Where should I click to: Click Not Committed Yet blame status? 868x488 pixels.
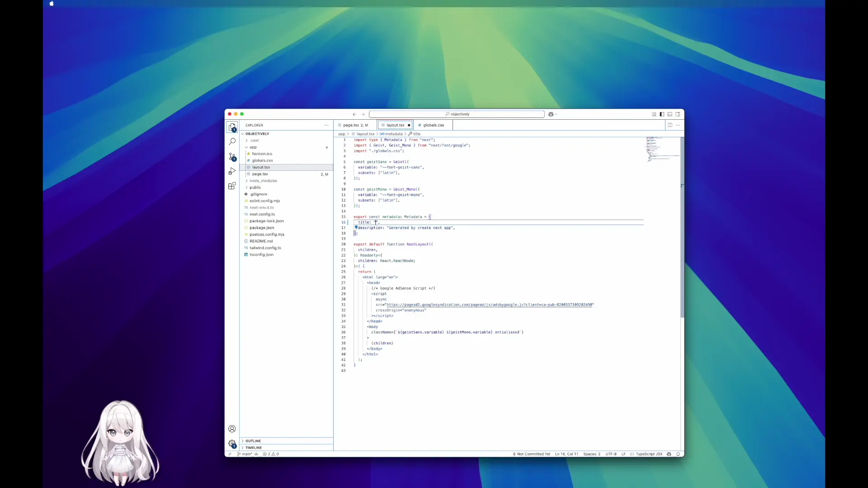531,454
